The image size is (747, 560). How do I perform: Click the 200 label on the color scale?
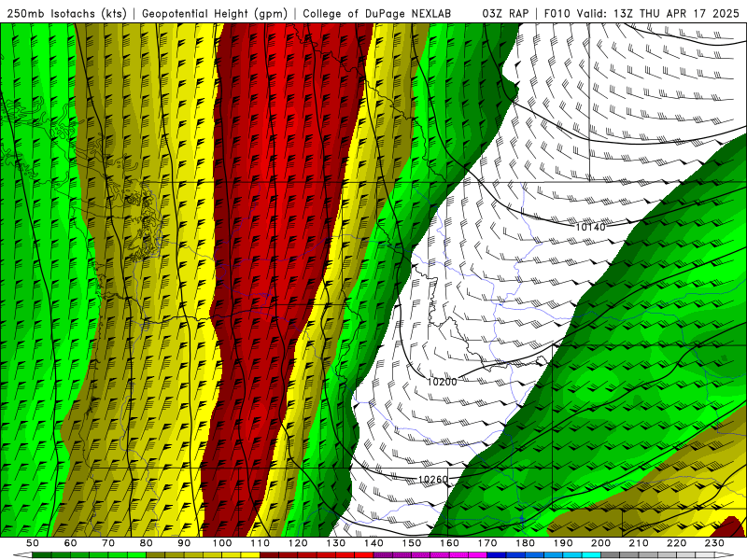(601, 543)
